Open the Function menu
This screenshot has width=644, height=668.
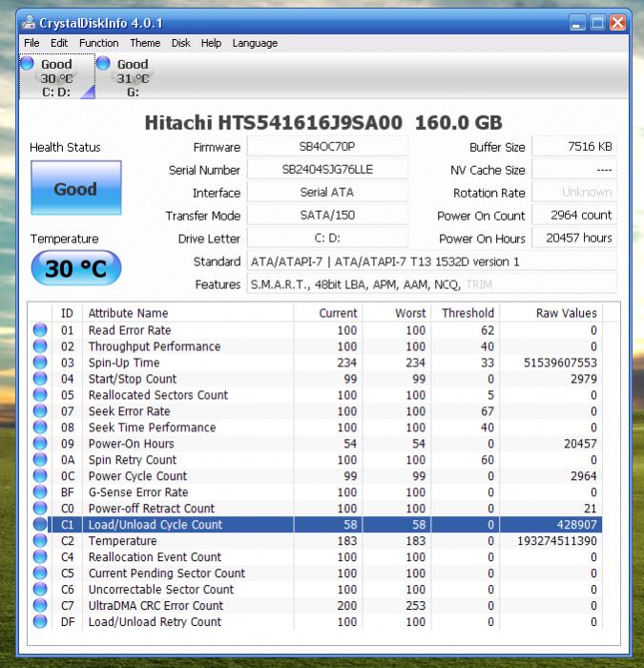(99, 43)
